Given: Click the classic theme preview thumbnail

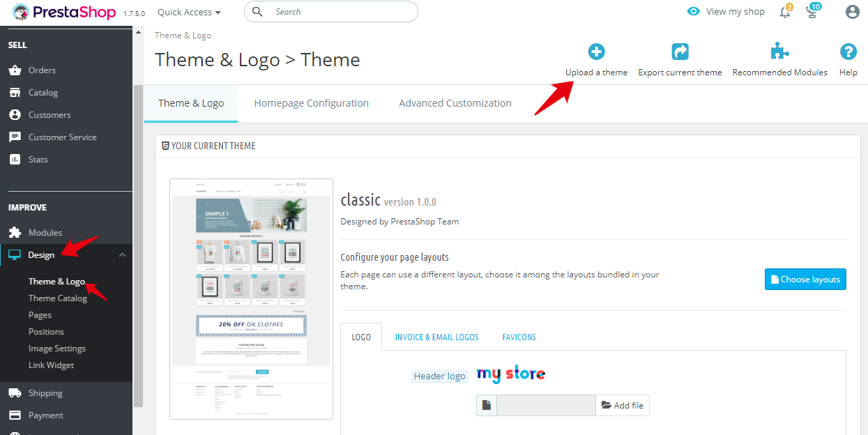Looking at the screenshot, I should 251,299.
